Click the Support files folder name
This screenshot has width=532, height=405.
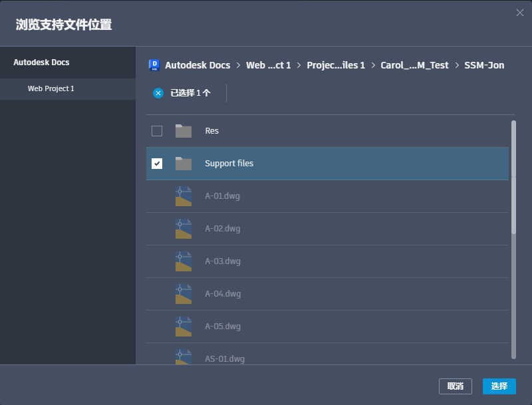tap(229, 164)
